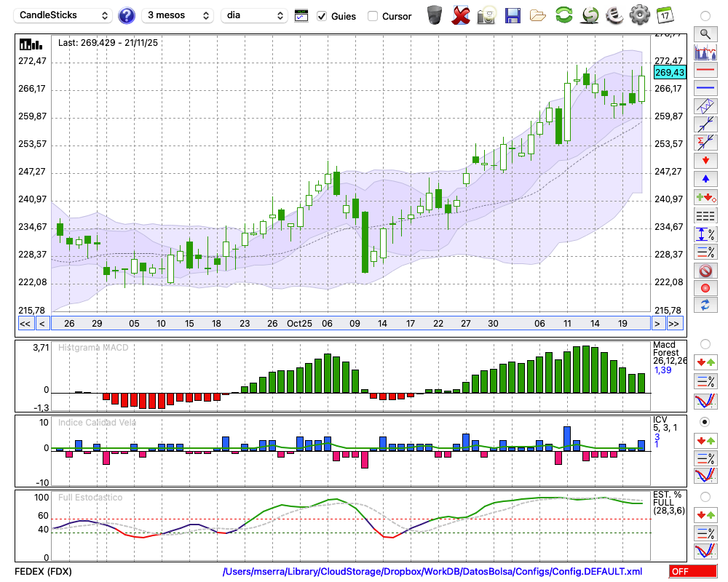The width and height of the screenshot is (728, 582).
Task: Select the vertical percent measure tool
Action: 705,234
